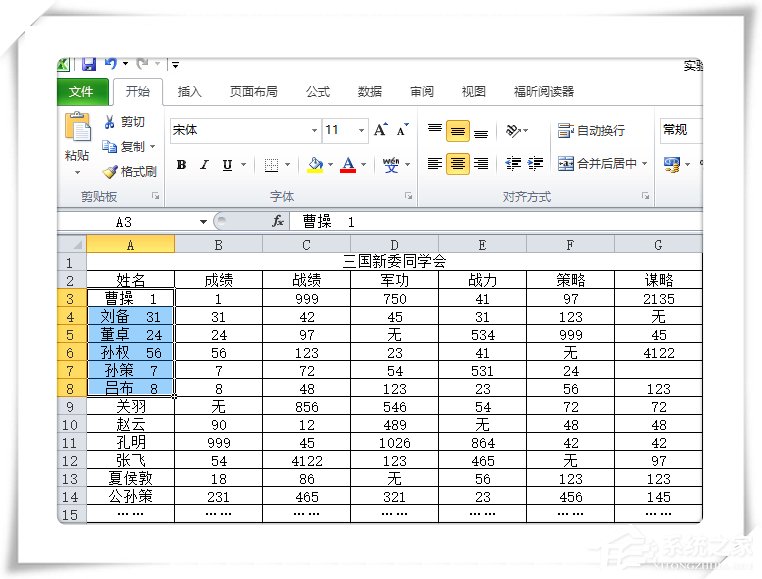Viewport: 762px width, 579px height.
Task: Expand the font size dropdown
Action: click(x=360, y=130)
